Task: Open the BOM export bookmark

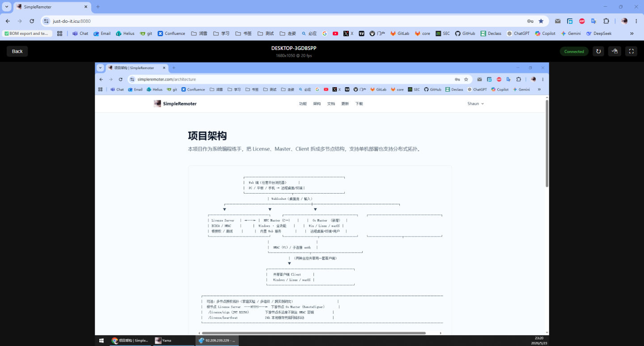Action: (27, 34)
